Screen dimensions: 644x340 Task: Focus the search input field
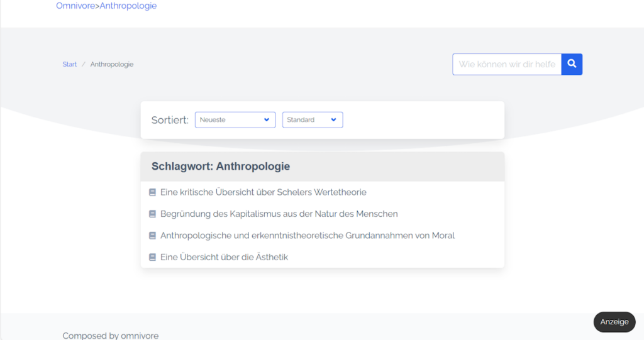[x=506, y=64]
